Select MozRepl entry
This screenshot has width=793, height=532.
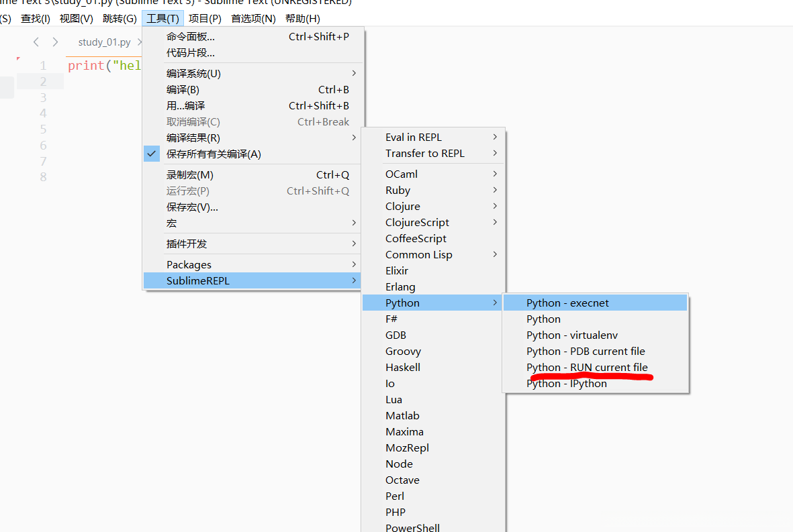433,448
